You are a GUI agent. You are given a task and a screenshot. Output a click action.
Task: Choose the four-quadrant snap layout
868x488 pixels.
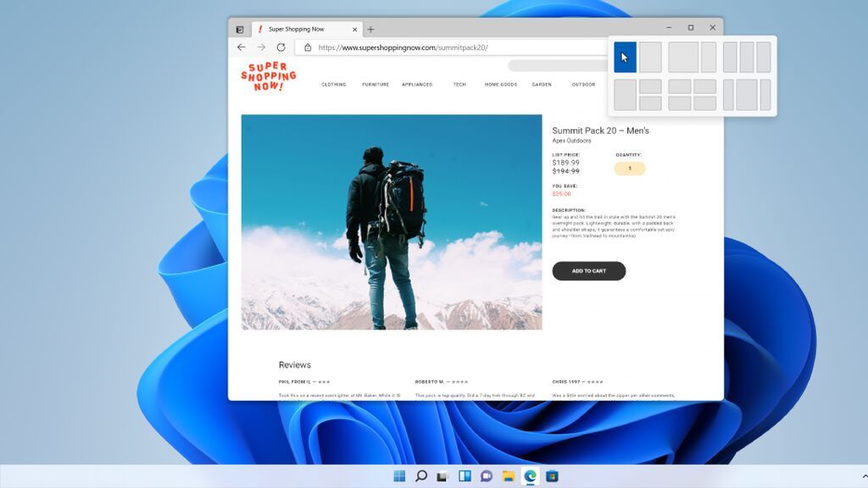[x=692, y=95]
